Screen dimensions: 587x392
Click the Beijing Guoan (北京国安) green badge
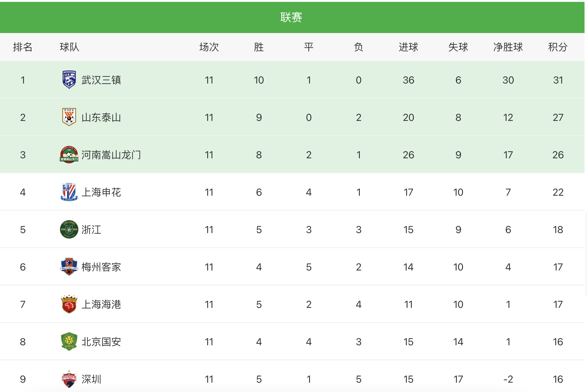coord(69,342)
